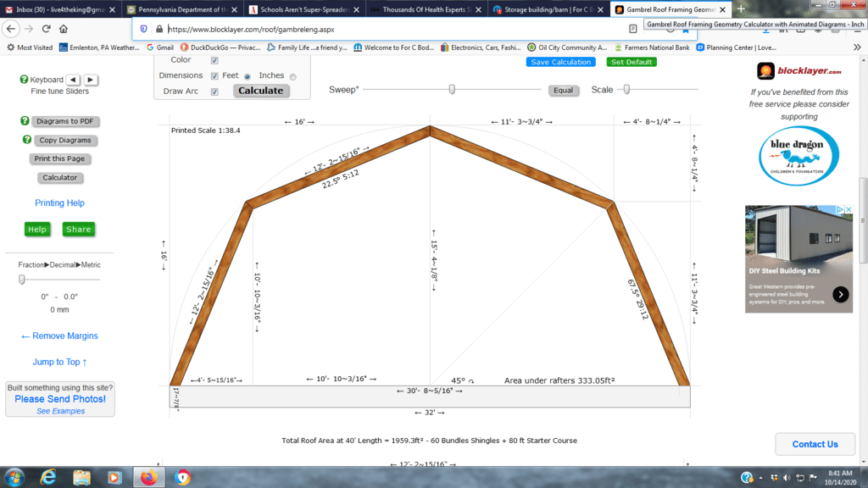The image size is (868, 488).
Task: Click the keyboard right arrow fine-tune button
Action: pyautogui.click(x=91, y=80)
